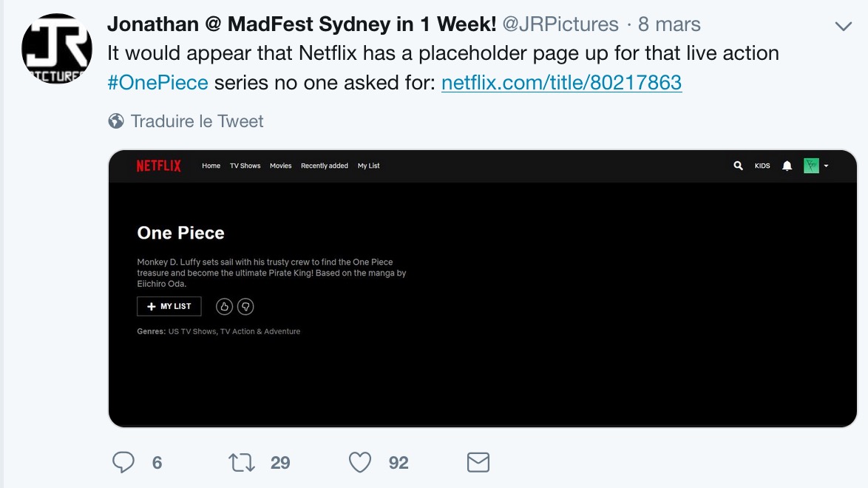Click the Netflix thumbs down rating
868x488 pixels.
245,306
